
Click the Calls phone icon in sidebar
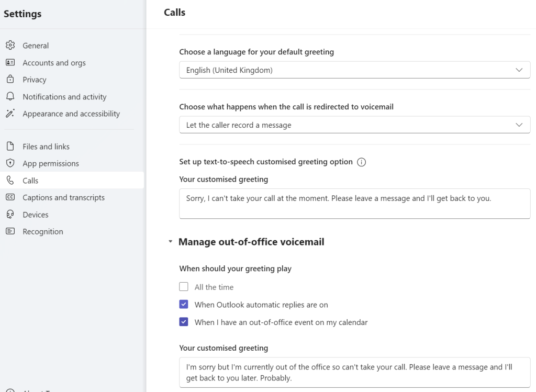click(10, 180)
